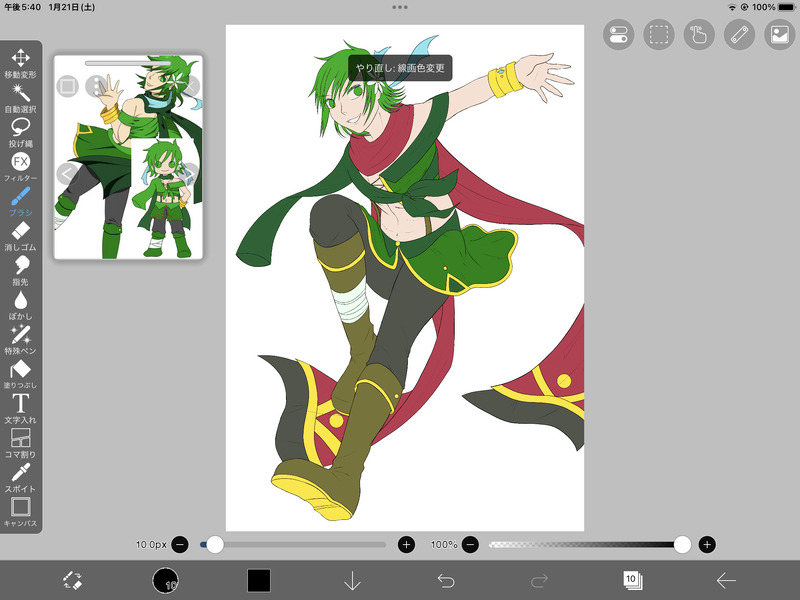The width and height of the screenshot is (800, 600).
Task: Go back with the left arrow in bottom bar
Action: click(726, 581)
